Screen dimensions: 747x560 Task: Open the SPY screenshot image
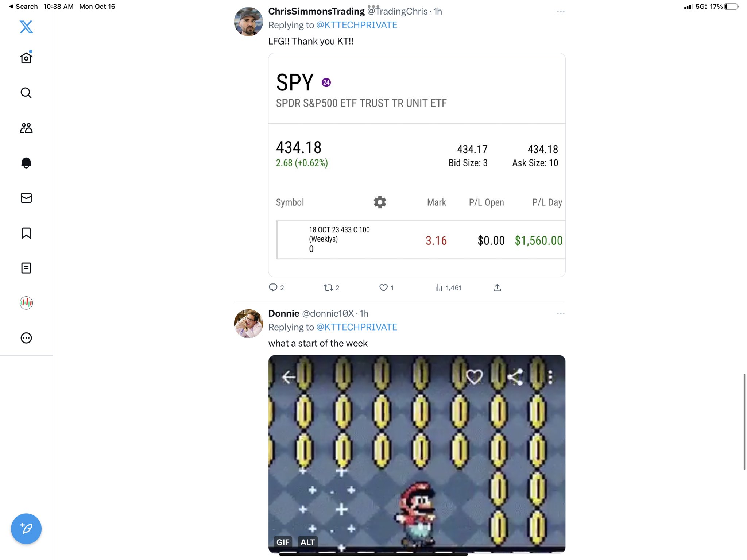click(x=417, y=165)
